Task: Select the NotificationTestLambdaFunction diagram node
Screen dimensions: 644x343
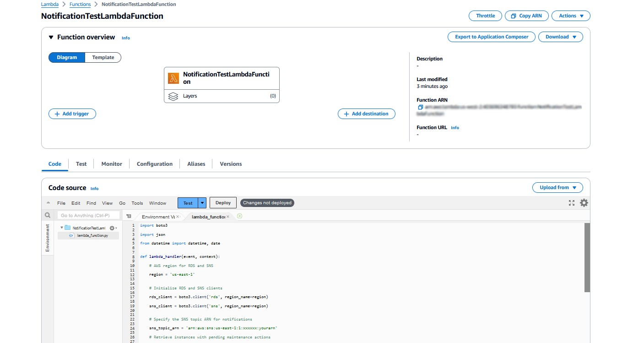Action: (222, 78)
